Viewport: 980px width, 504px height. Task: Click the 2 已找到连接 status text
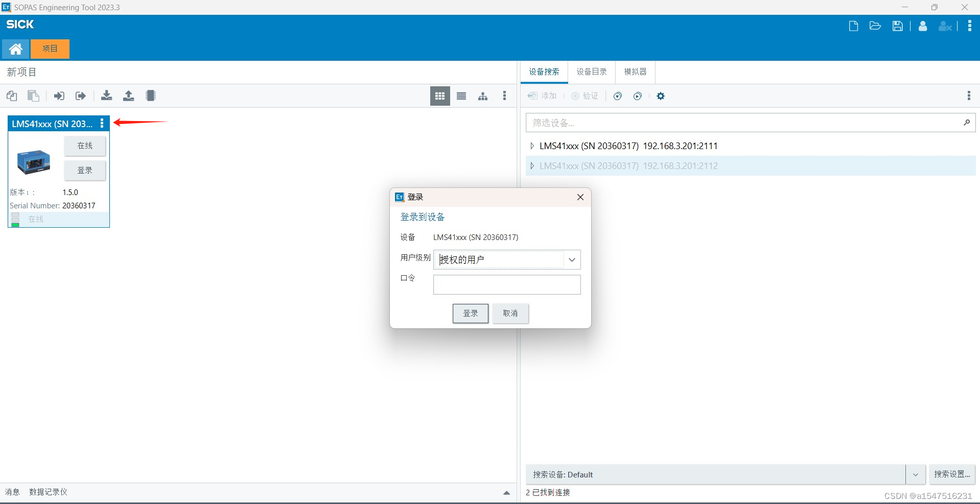click(548, 493)
